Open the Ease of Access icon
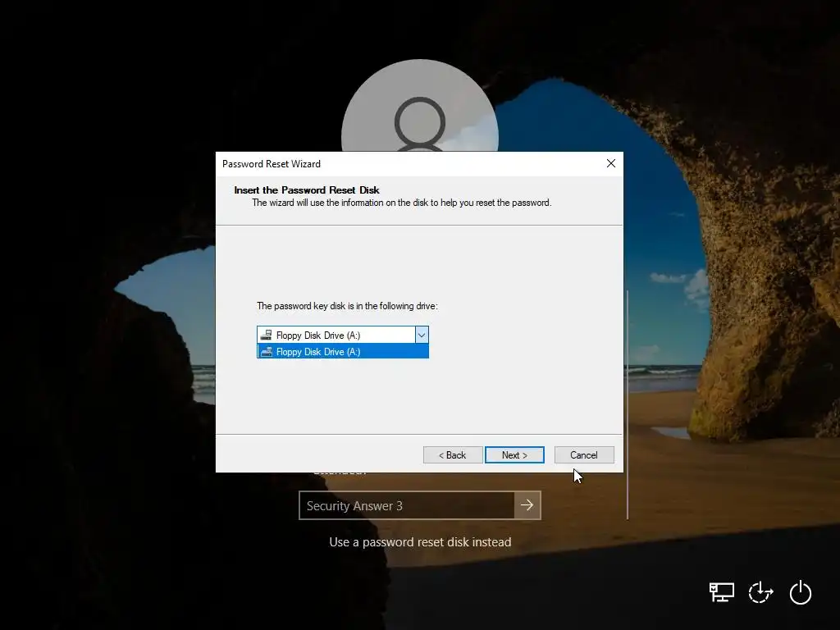This screenshot has height=630, width=840. coord(760,592)
